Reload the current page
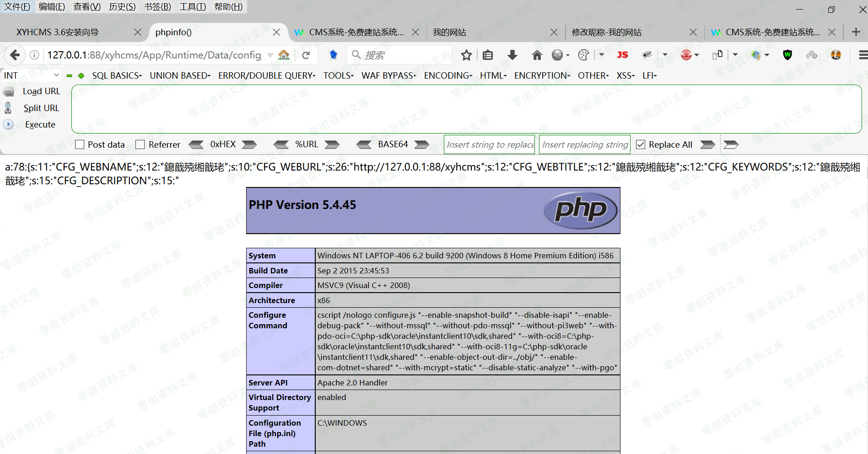Image resolution: width=868 pixels, height=454 pixels. tap(306, 55)
